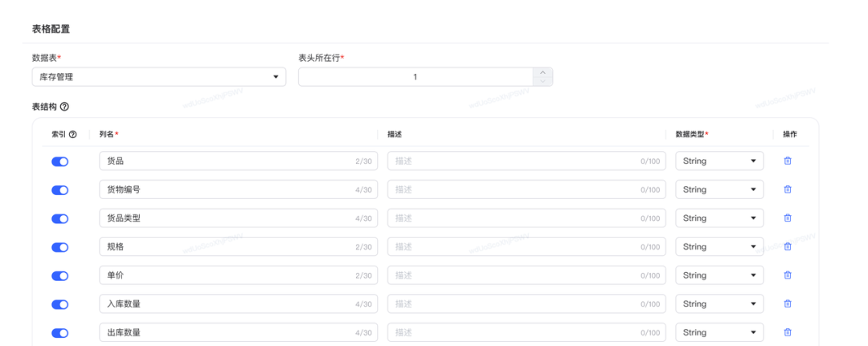Increase 表头所在行 value with up arrow
Image resolution: width=868 pixels, height=346 pixels.
pyautogui.click(x=543, y=72)
